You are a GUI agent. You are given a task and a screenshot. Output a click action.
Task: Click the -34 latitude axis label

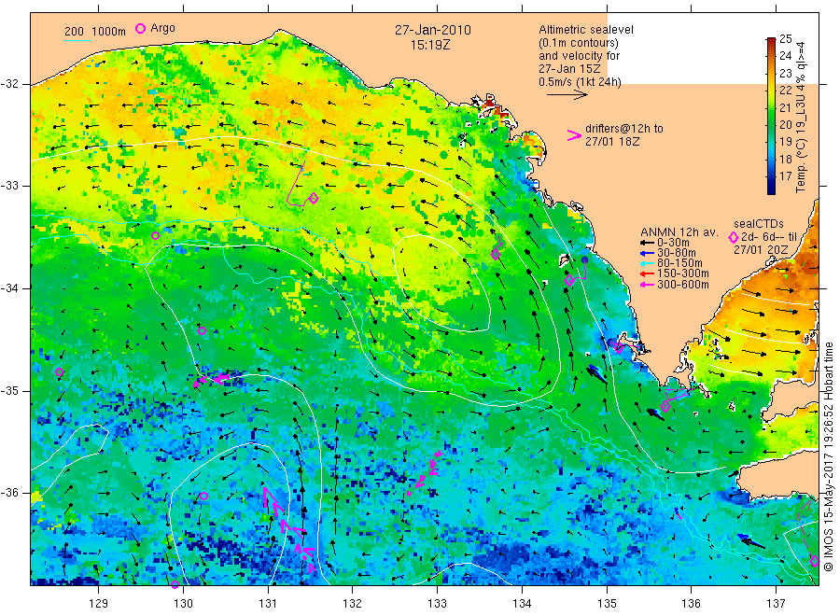pyautogui.click(x=9, y=288)
